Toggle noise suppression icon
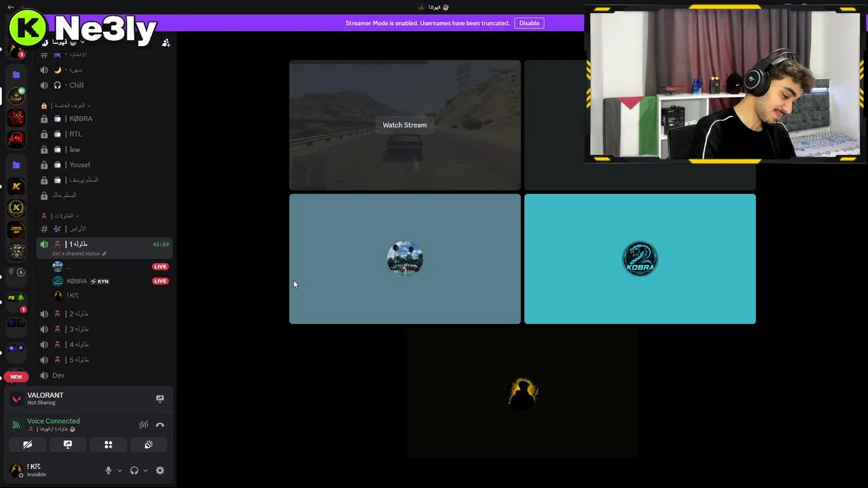Viewport: 868px width, 488px height. click(x=144, y=425)
